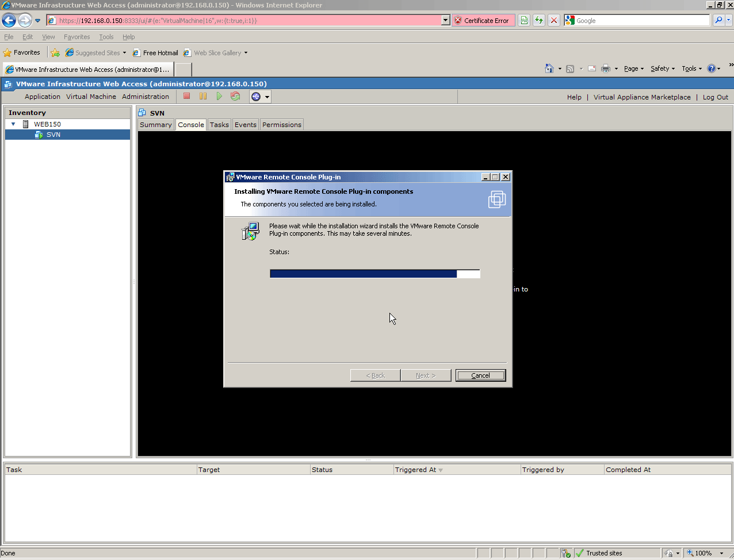Open the Safety command bar menu

click(663, 68)
